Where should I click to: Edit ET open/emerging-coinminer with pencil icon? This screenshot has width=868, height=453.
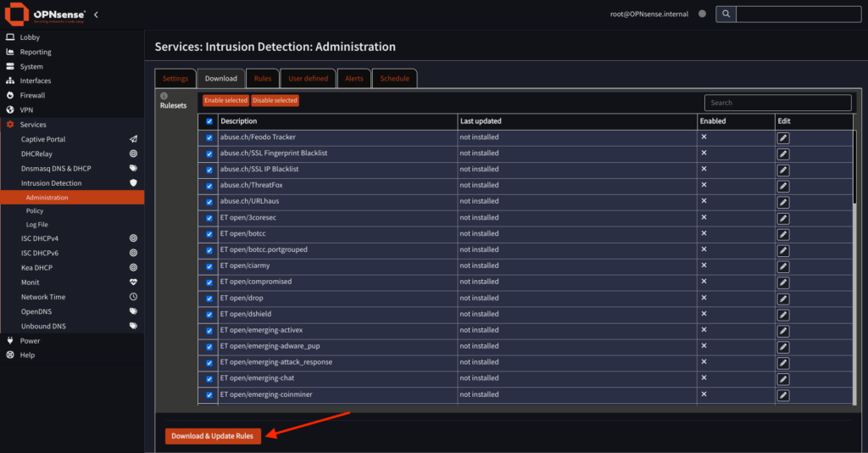pos(782,395)
